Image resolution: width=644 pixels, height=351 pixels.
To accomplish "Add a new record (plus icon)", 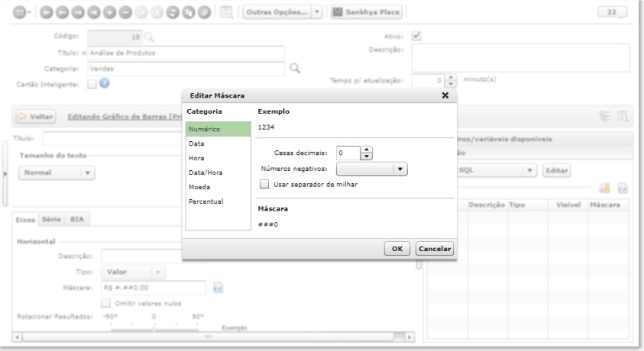I will [x=110, y=12].
